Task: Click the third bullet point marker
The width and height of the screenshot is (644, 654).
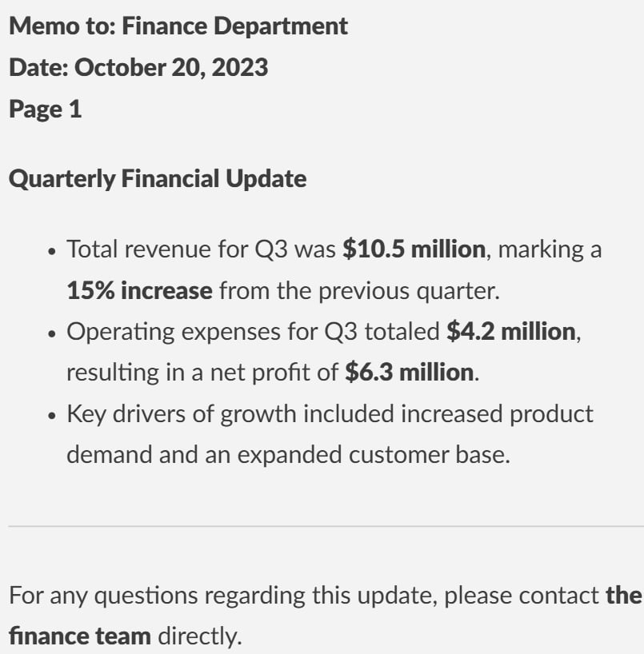Action: click(x=52, y=417)
